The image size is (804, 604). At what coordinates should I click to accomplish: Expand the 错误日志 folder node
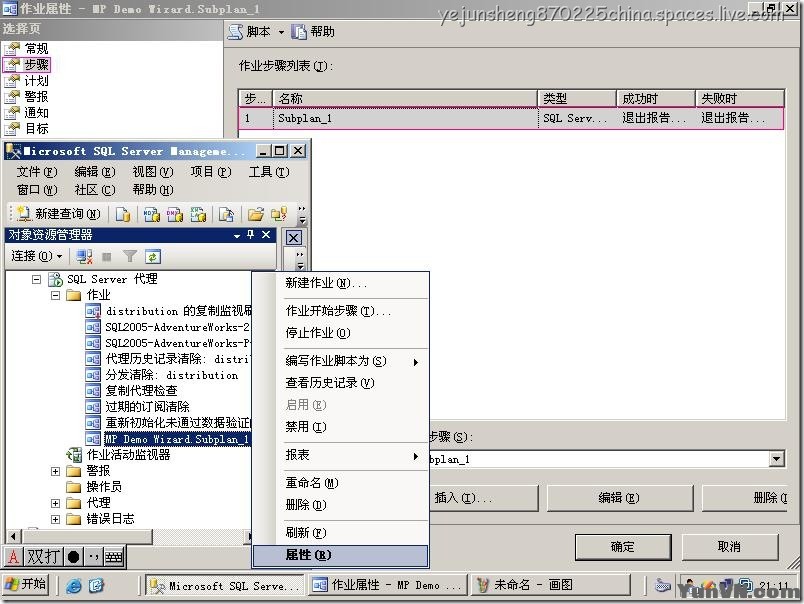tap(55, 519)
